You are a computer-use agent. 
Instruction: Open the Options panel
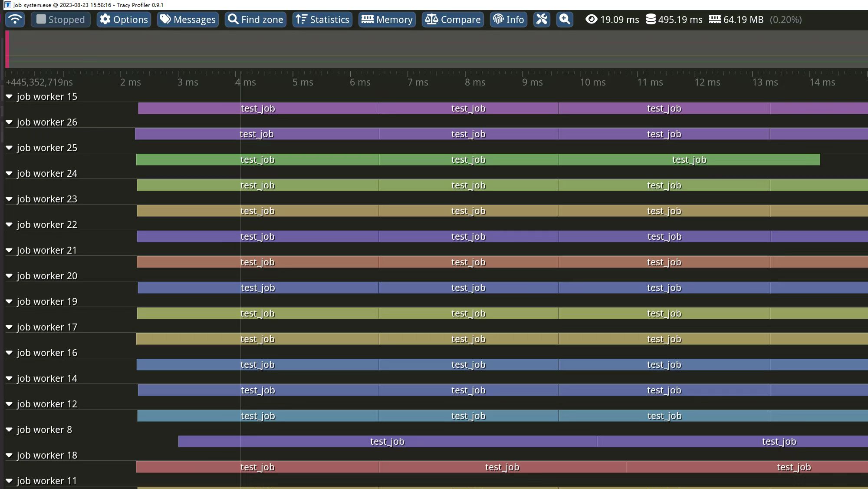pyautogui.click(x=124, y=19)
